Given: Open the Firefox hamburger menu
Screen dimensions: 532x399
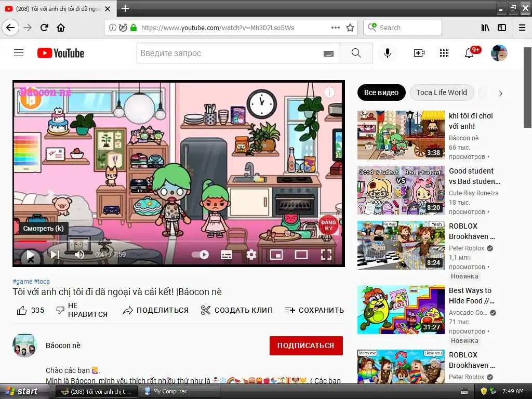Looking at the screenshot, I should 522,28.
